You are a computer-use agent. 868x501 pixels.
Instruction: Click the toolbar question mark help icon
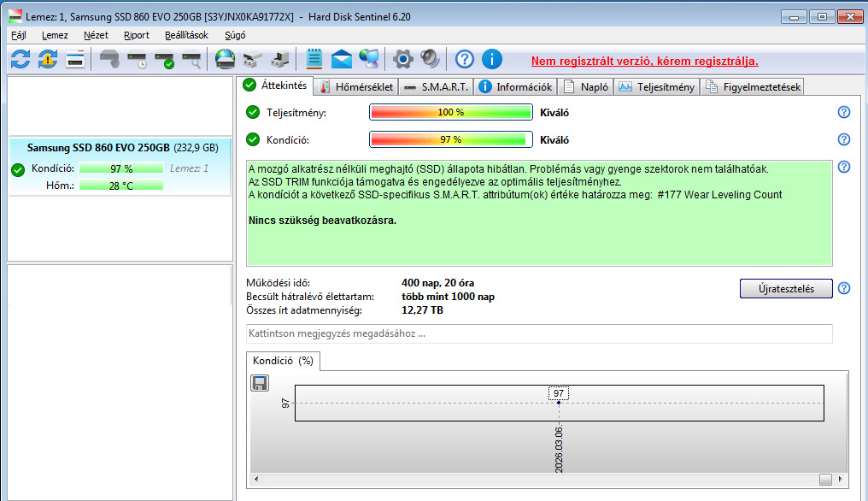point(465,59)
